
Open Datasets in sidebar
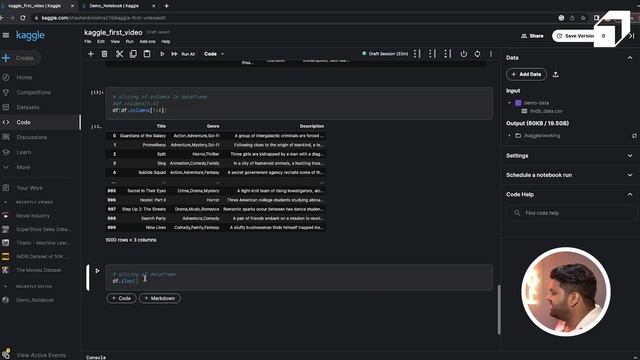pyautogui.click(x=28, y=107)
